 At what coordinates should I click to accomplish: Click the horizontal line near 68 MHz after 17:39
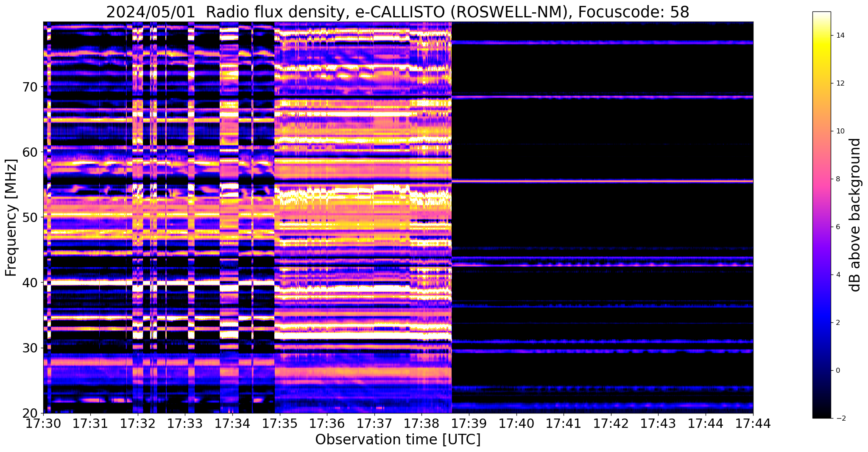pyautogui.click(x=603, y=97)
